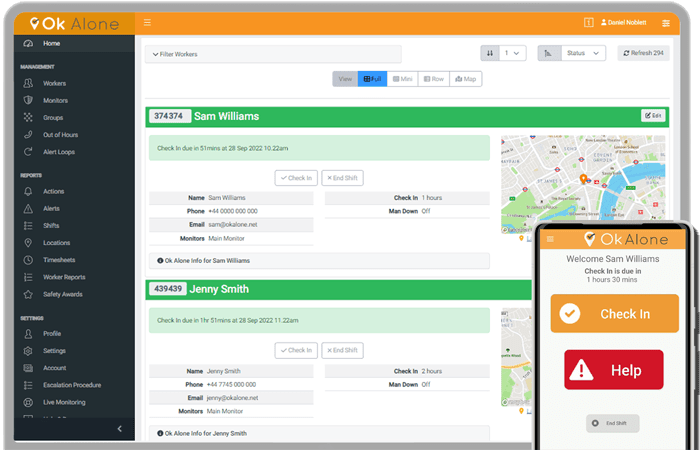The image size is (700, 450).
Task: Click the Safety Awards star icon
Action: tap(28, 294)
